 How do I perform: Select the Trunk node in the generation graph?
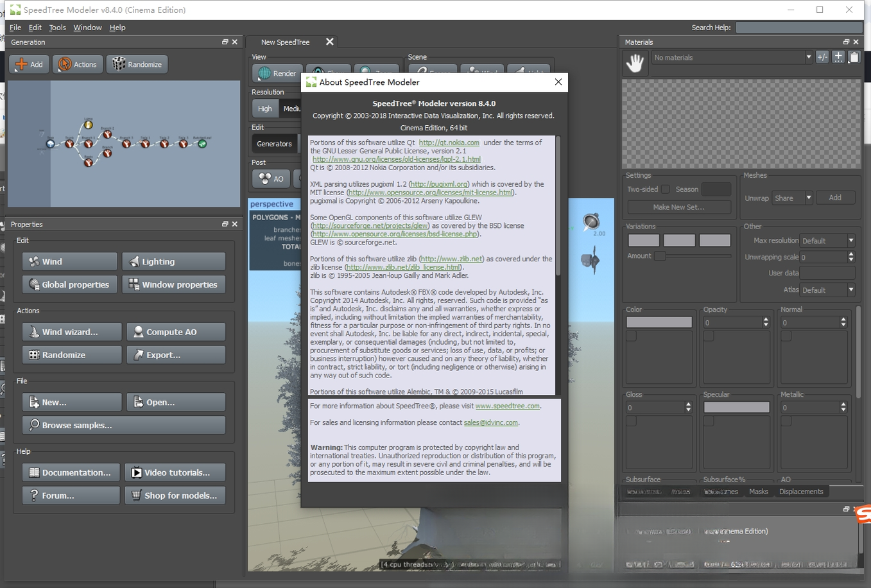(x=69, y=144)
